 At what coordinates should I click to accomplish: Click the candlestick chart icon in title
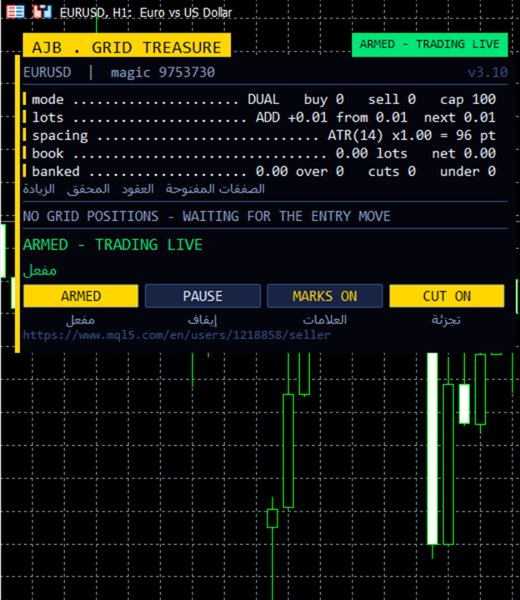tap(42, 12)
